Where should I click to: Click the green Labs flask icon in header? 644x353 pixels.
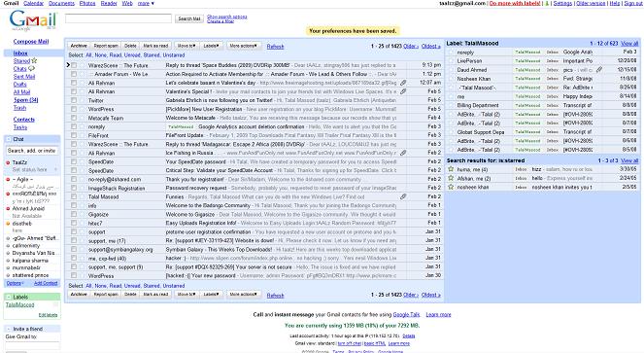(x=547, y=3)
